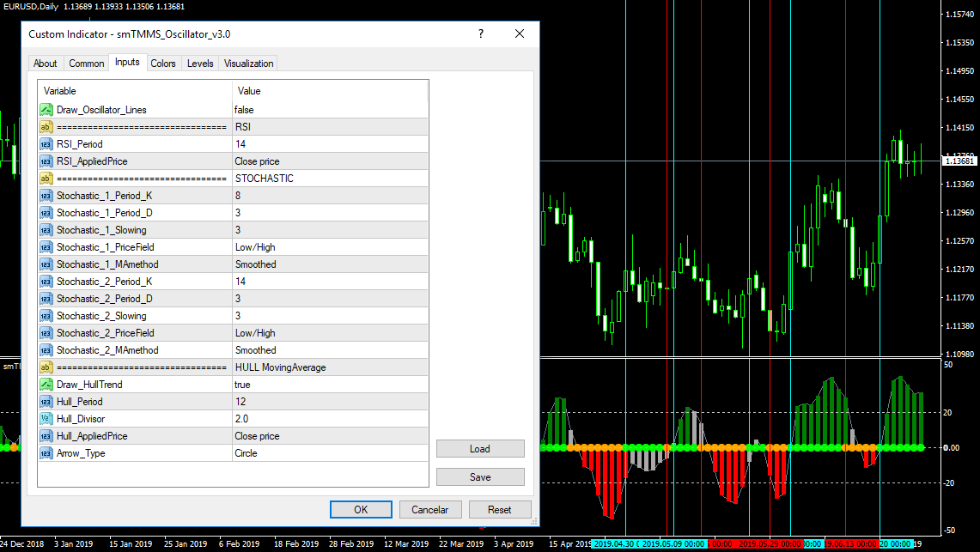
Task: Click the Stochastic_1_Period_K integer icon
Action: click(46, 196)
